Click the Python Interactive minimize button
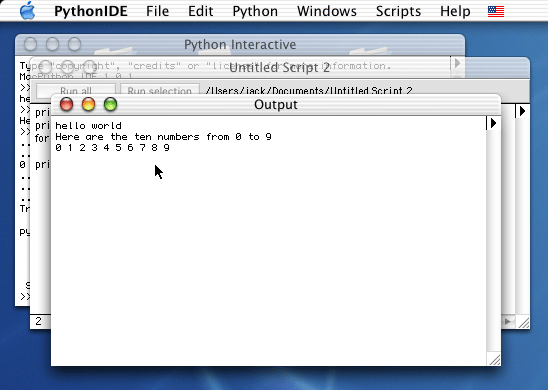 tap(52, 44)
